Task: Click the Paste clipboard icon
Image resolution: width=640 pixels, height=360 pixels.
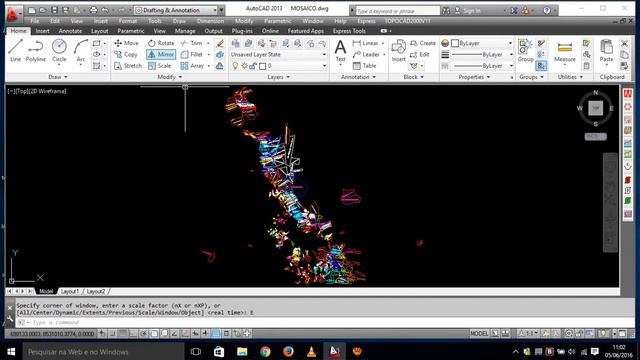Action: 607,50
